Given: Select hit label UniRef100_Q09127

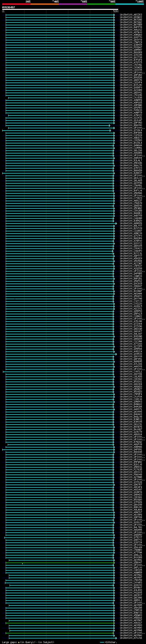Looking at the screenshot, I should click(131, 522).
